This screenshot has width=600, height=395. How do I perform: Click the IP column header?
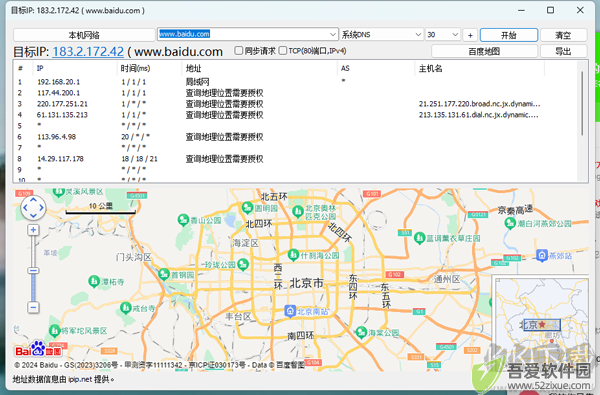(x=76, y=68)
